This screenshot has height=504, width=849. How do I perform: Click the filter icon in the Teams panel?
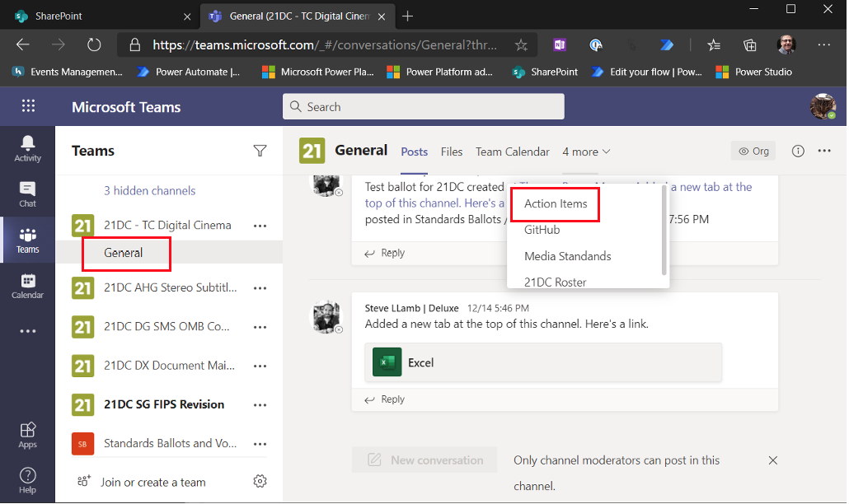pos(260,151)
